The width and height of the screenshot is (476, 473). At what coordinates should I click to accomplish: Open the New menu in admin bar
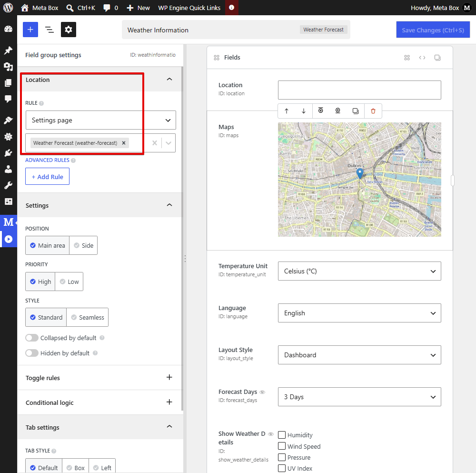point(138,8)
